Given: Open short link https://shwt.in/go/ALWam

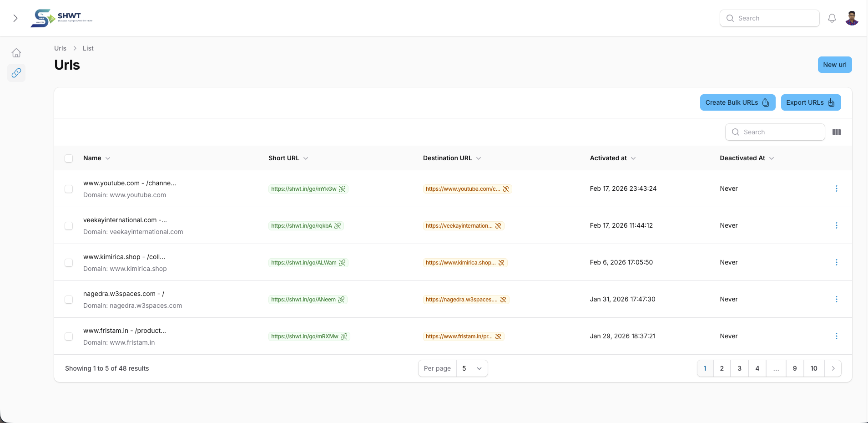Looking at the screenshot, I should tap(304, 263).
